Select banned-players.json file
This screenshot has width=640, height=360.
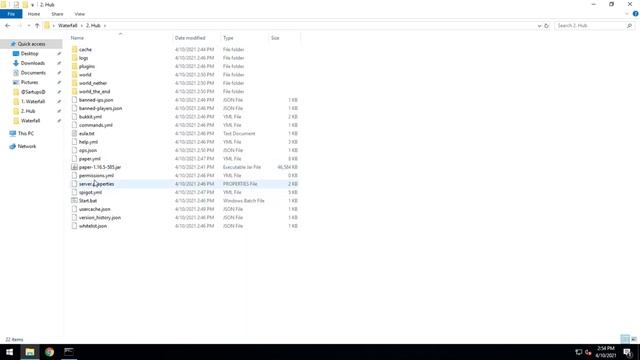coord(100,108)
